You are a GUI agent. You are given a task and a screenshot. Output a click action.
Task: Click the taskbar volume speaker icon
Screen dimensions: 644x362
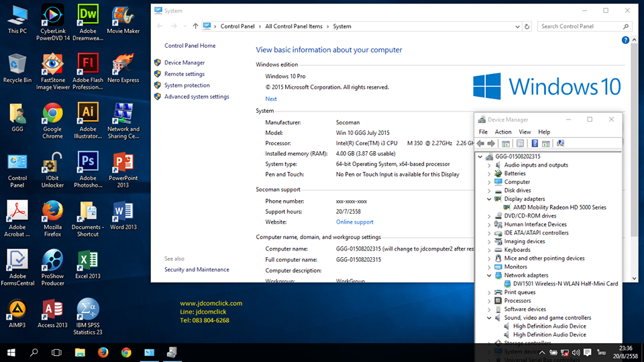pos(576,353)
